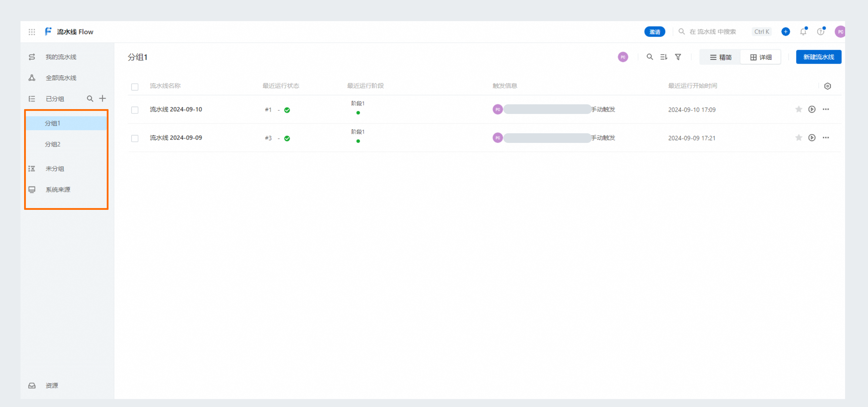This screenshot has width=868, height=407.
Task: Click the 流水线名称 column header
Action: [x=165, y=86]
